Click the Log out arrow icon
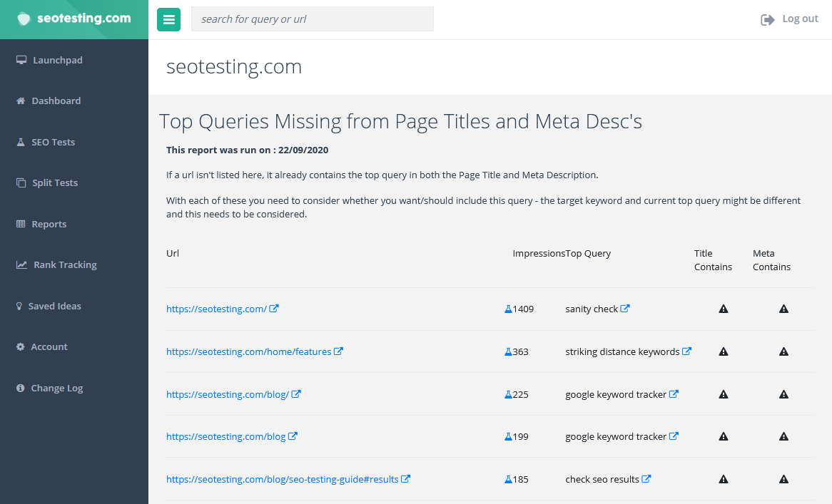This screenshot has width=832, height=504. click(x=767, y=20)
